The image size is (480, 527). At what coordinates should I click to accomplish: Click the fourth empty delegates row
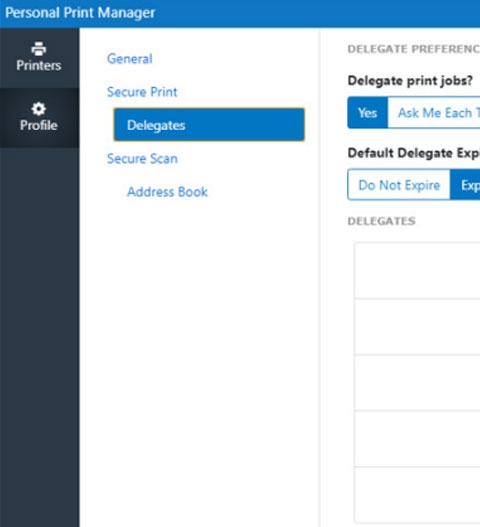click(417, 439)
